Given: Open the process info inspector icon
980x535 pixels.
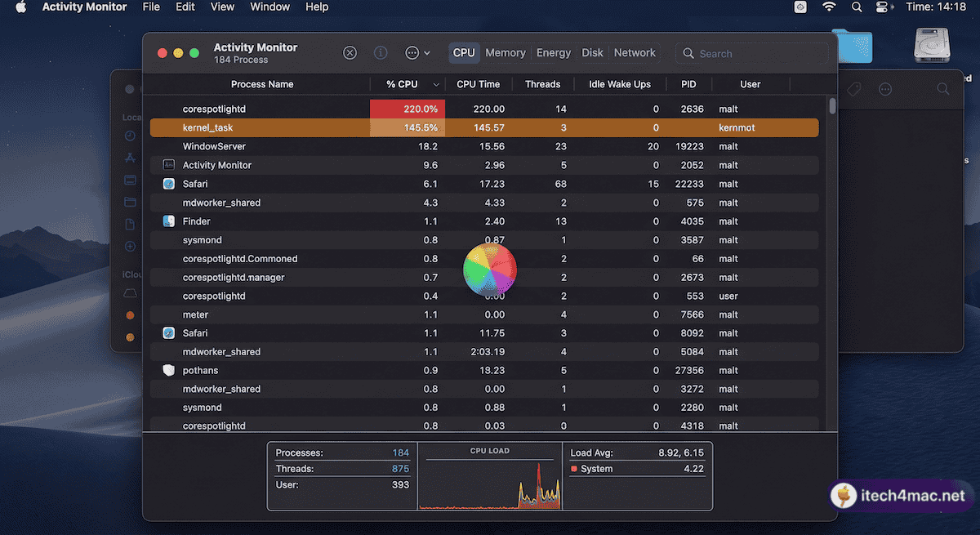Looking at the screenshot, I should click(x=381, y=53).
